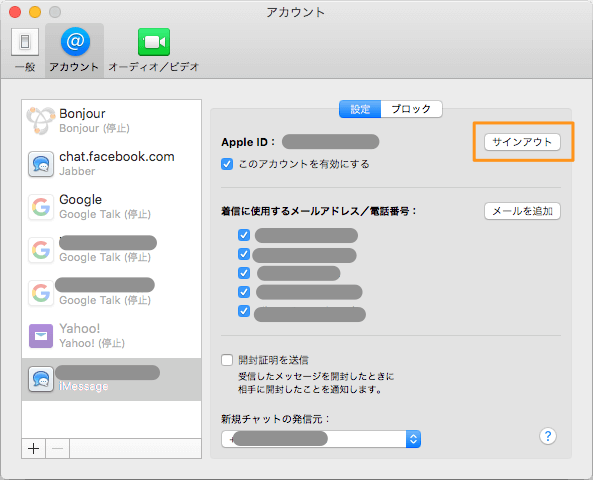Select the iMessage account row
The image size is (593, 480).
(x=112, y=379)
